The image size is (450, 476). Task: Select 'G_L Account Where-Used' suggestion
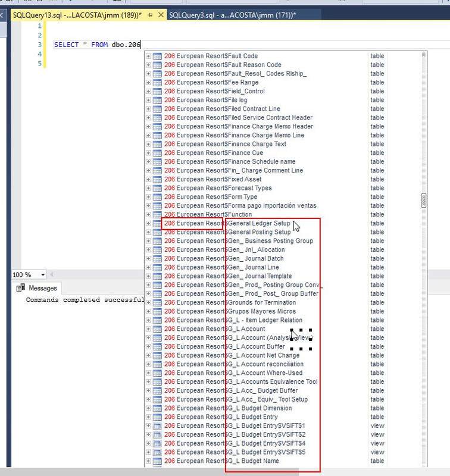(x=233, y=373)
